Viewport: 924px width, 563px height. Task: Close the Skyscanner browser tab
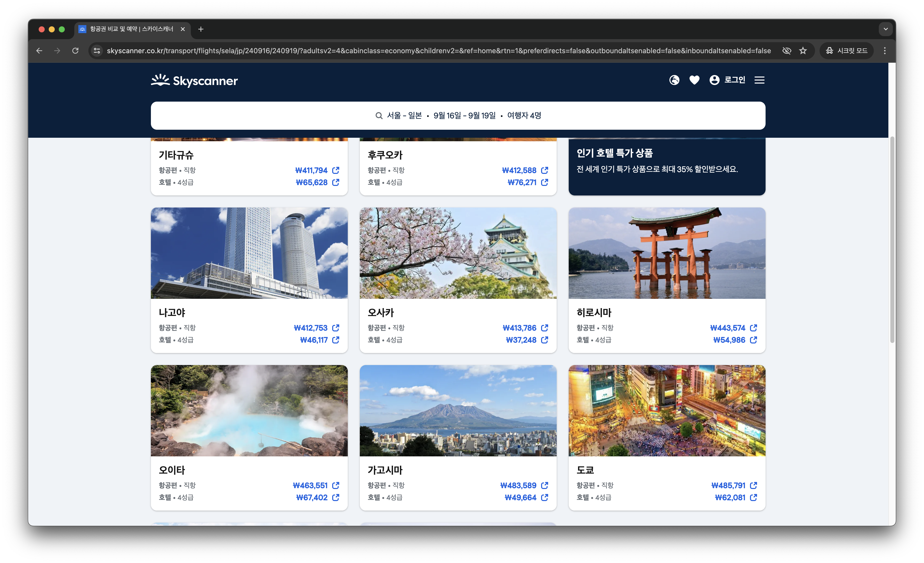183,29
